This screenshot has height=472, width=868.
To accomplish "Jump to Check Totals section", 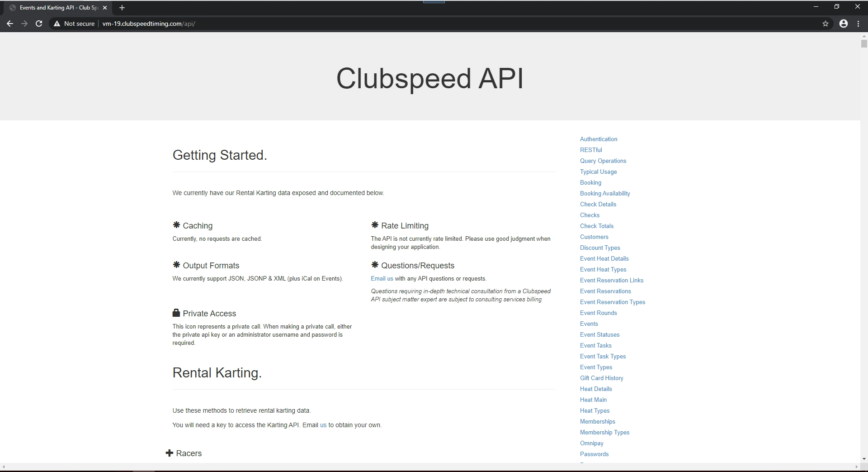I will (x=597, y=226).
